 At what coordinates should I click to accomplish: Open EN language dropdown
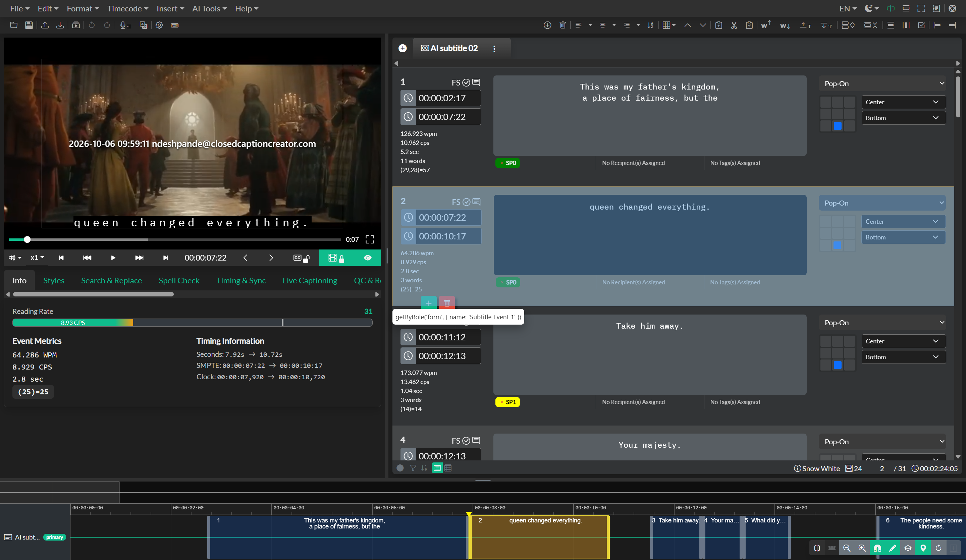pyautogui.click(x=848, y=8)
